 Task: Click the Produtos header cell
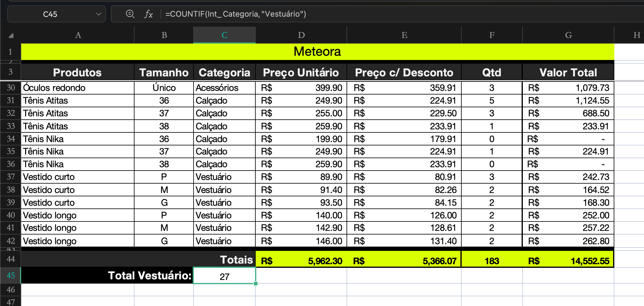pyautogui.click(x=78, y=72)
